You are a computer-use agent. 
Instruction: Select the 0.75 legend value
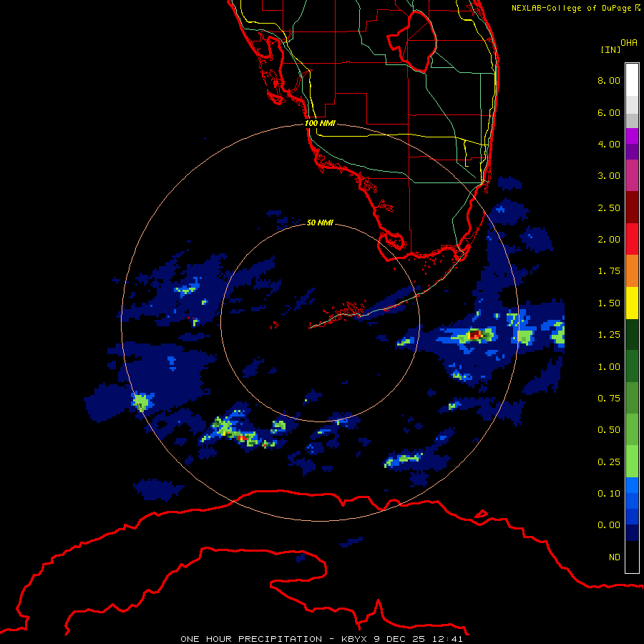(x=609, y=399)
